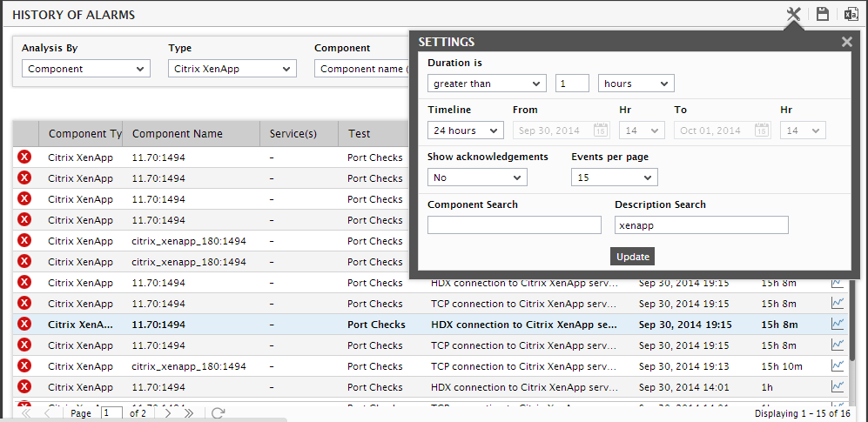
Task: Sort by Service(s) column header
Action: (x=299, y=133)
